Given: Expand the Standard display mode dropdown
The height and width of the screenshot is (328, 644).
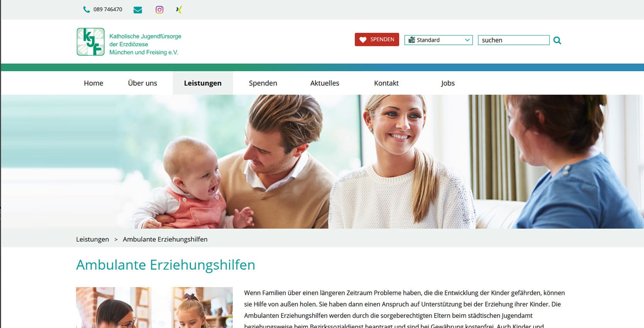Looking at the screenshot, I should pyautogui.click(x=439, y=40).
